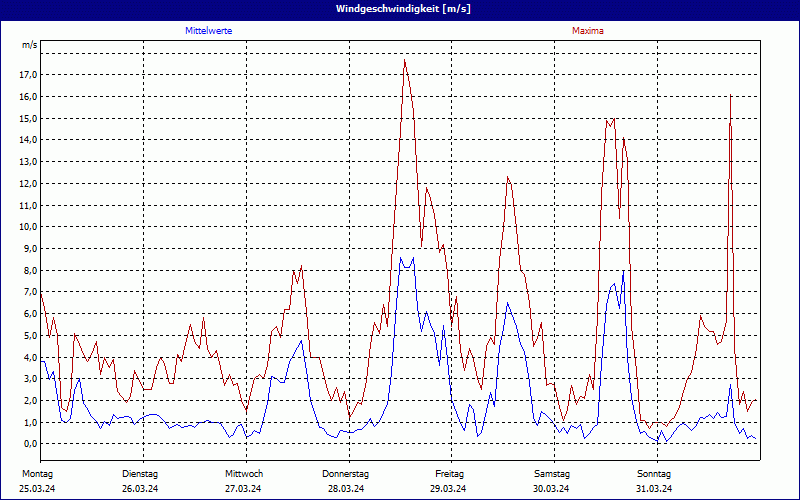The width and height of the screenshot is (800, 500).
Task: Click the 13,0 y-axis value label
Action: [x=28, y=162]
